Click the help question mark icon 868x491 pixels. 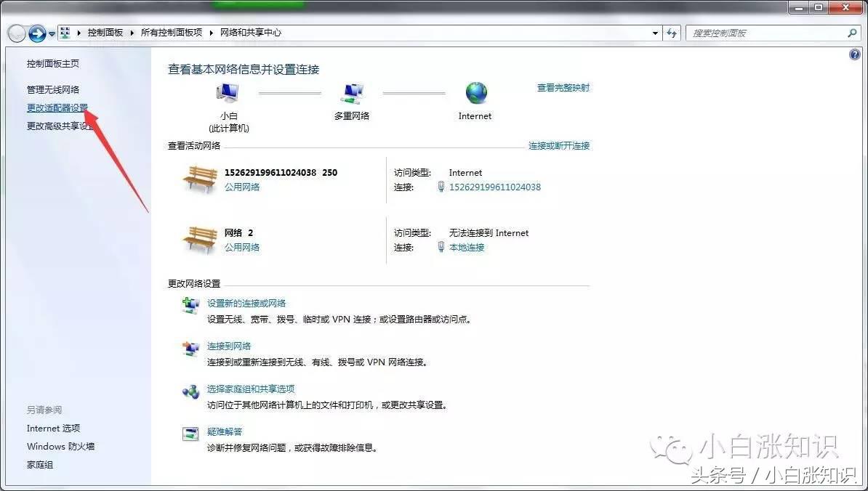(x=855, y=54)
